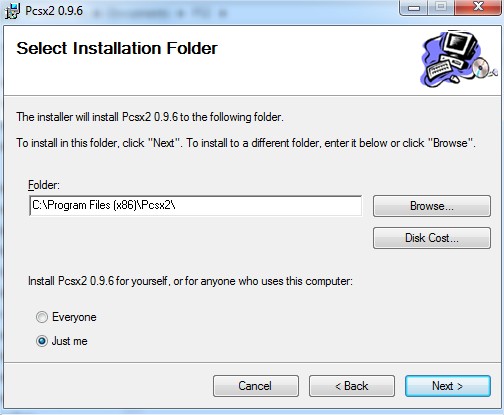This screenshot has width=504, height=415.
Task: Go to previous step with < Back
Action: 352,386
